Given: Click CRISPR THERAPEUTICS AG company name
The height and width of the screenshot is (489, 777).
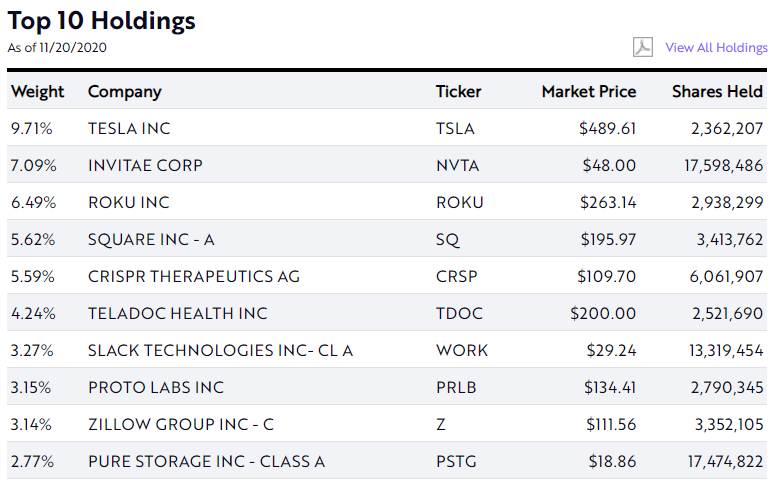Looking at the screenshot, I should tap(193, 277).
